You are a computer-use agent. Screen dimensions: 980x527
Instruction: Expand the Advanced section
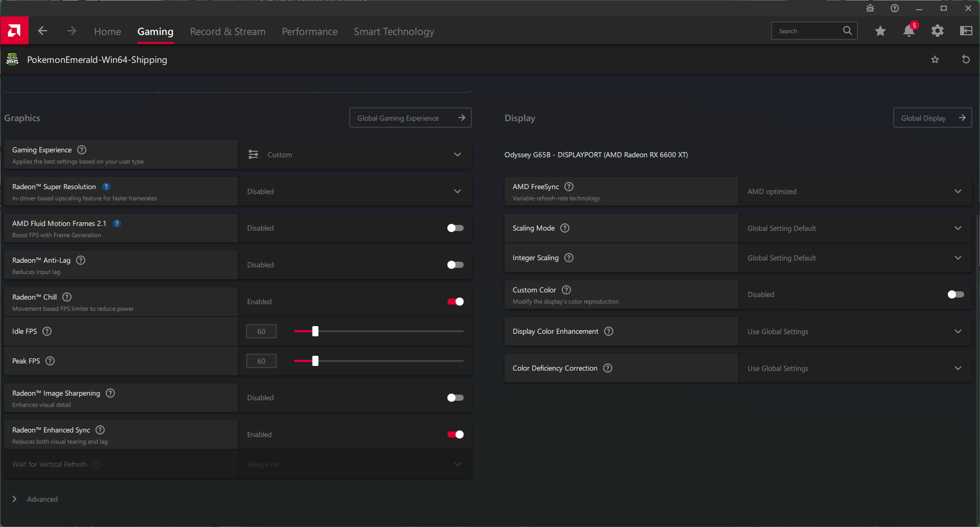35,499
